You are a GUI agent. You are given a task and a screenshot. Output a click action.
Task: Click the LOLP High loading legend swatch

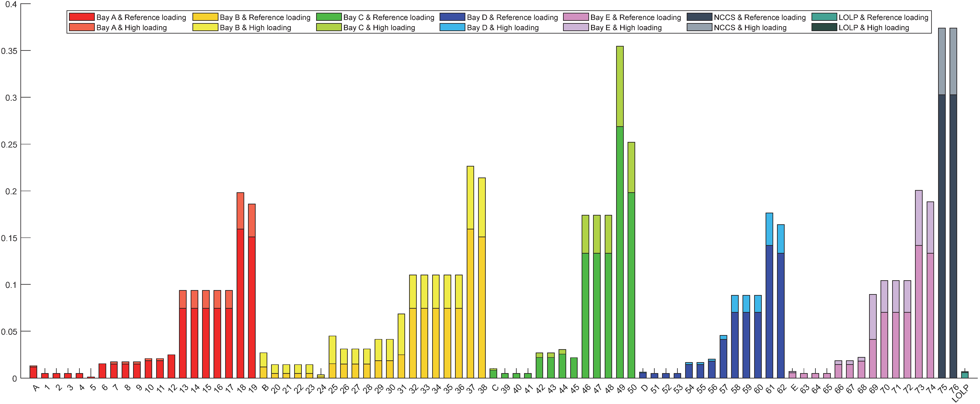[x=824, y=27]
